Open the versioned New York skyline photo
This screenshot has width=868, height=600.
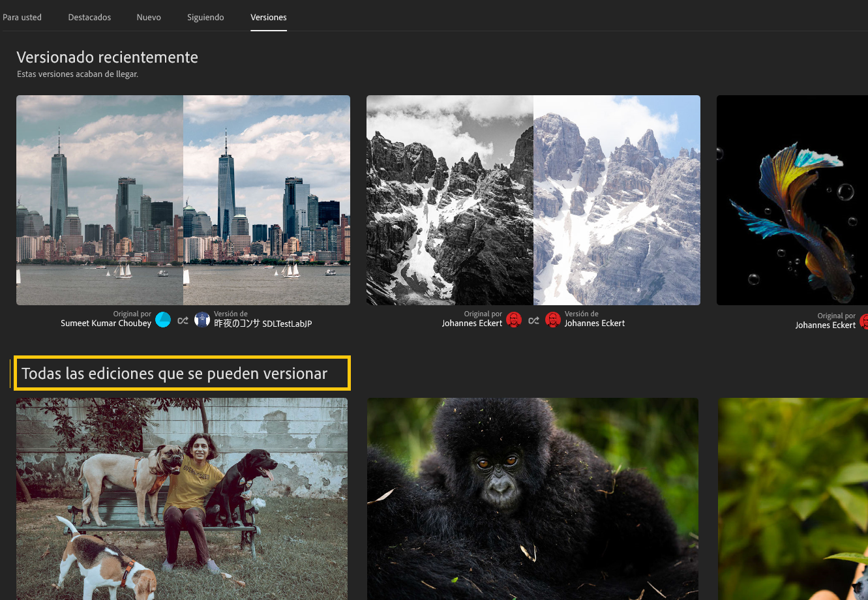point(267,200)
